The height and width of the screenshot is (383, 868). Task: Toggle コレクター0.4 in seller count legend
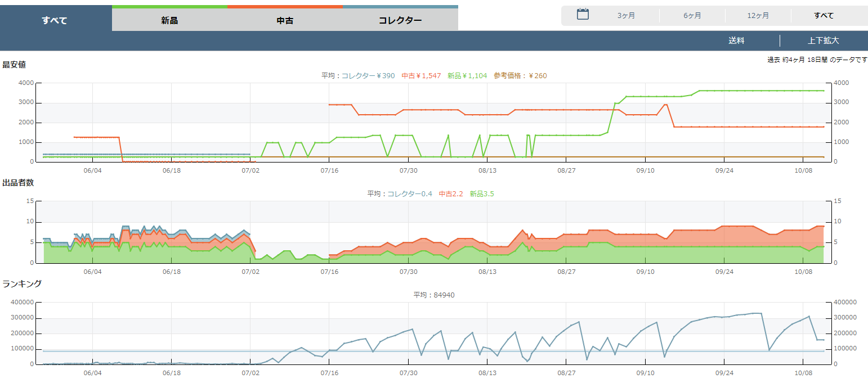pos(410,193)
